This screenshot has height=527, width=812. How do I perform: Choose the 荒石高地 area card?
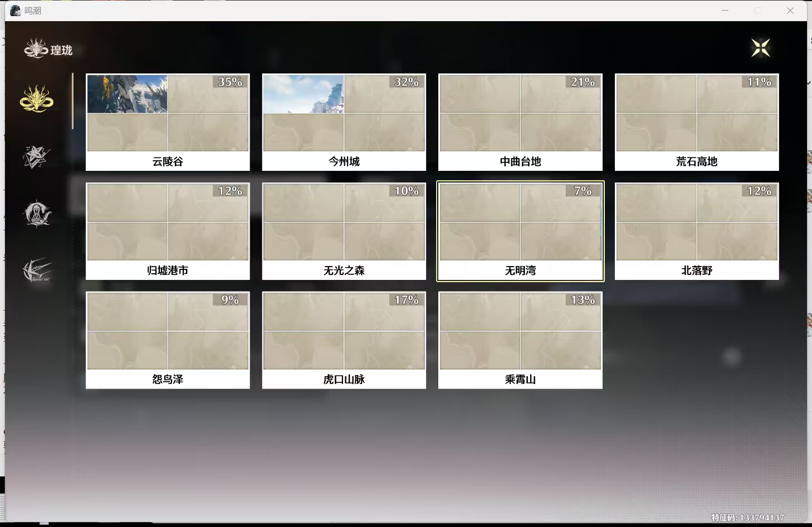pyautogui.click(x=696, y=122)
